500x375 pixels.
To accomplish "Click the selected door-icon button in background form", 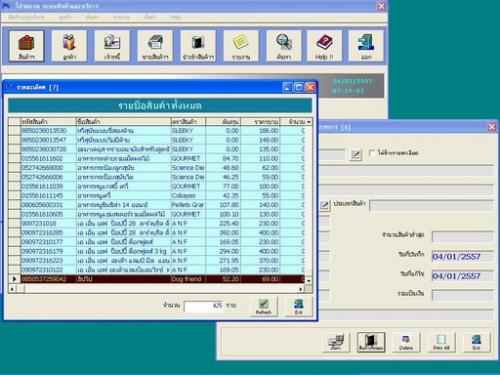I will coord(371,342).
